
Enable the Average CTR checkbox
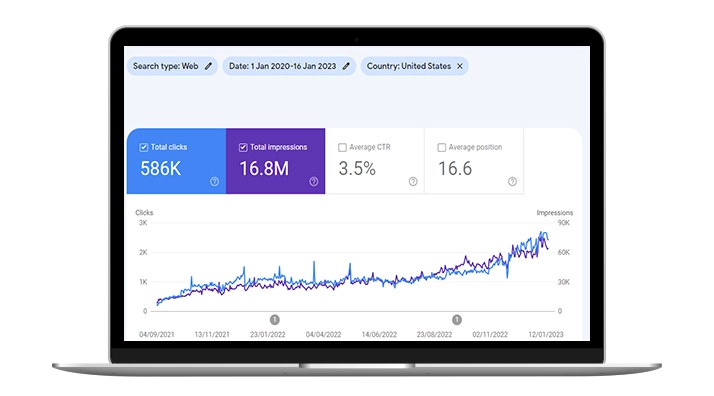click(342, 147)
